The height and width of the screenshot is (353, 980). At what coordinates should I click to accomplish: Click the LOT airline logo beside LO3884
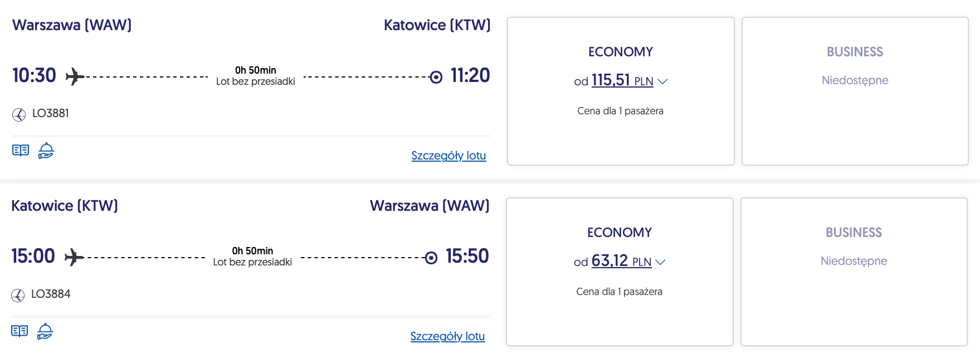[18, 295]
